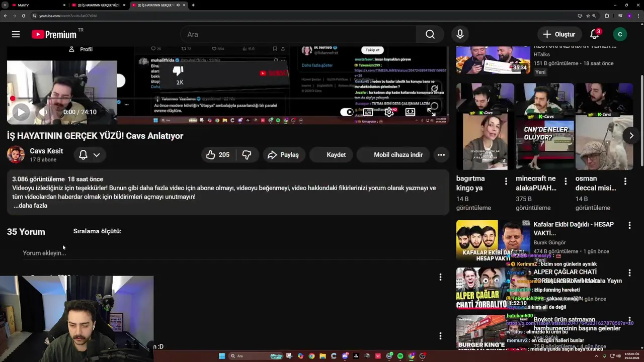The image size is (644, 362).
Task: Enter fullscreen in video player
Action: [432, 112]
